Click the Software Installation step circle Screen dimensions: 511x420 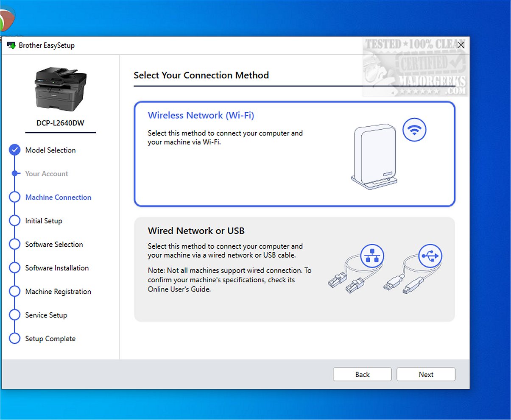click(x=15, y=268)
